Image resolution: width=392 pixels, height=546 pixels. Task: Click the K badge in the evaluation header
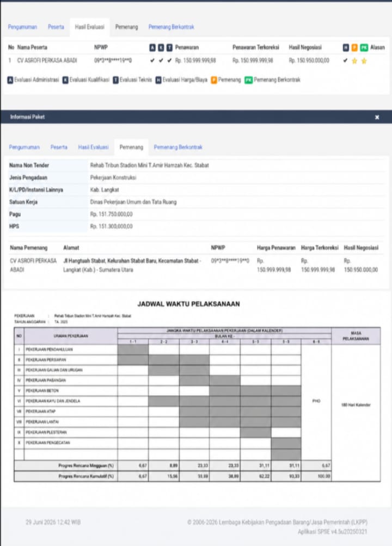click(x=161, y=48)
